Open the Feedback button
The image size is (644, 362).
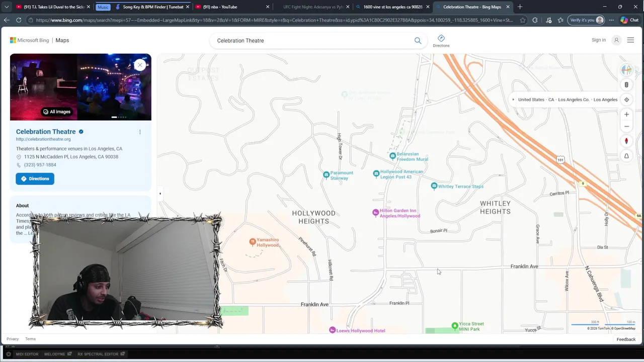click(x=626, y=339)
